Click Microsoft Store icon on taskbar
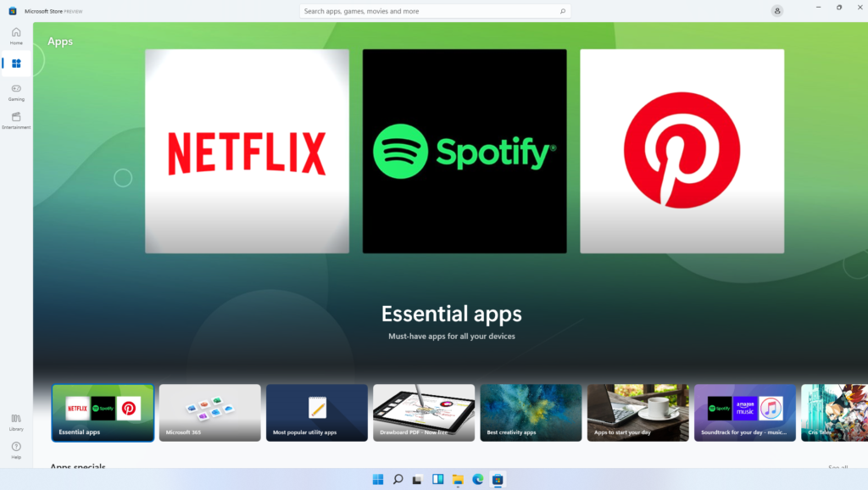 498,480
